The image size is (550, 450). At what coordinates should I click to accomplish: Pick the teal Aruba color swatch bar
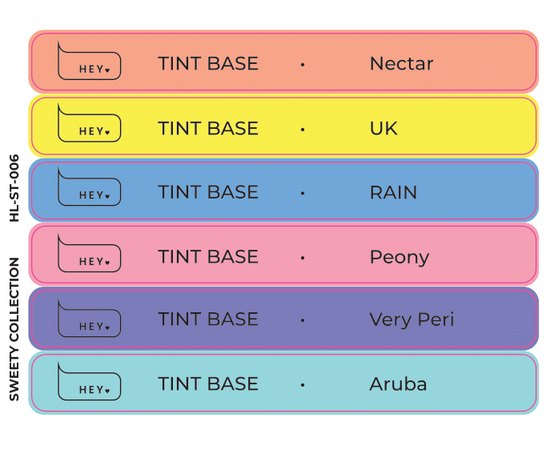pos(283,383)
